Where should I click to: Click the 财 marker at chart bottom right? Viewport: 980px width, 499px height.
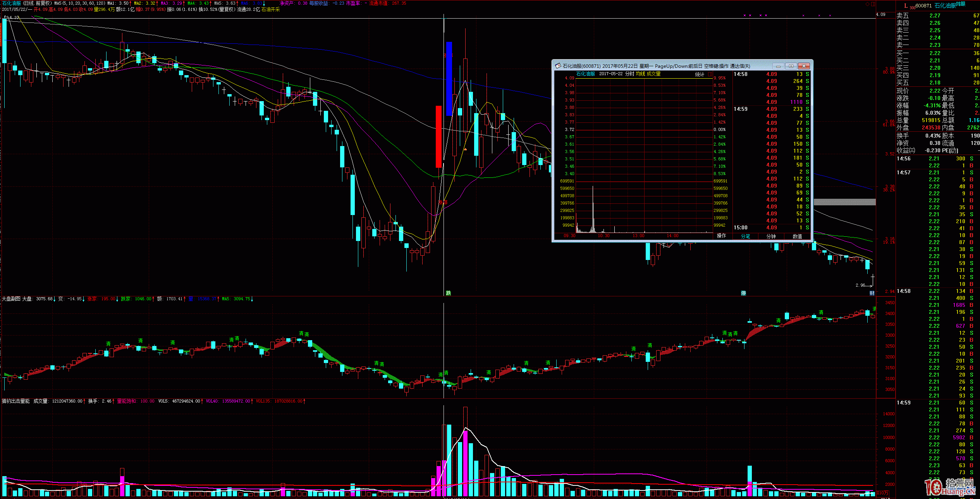pyautogui.click(x=872, y=293)
